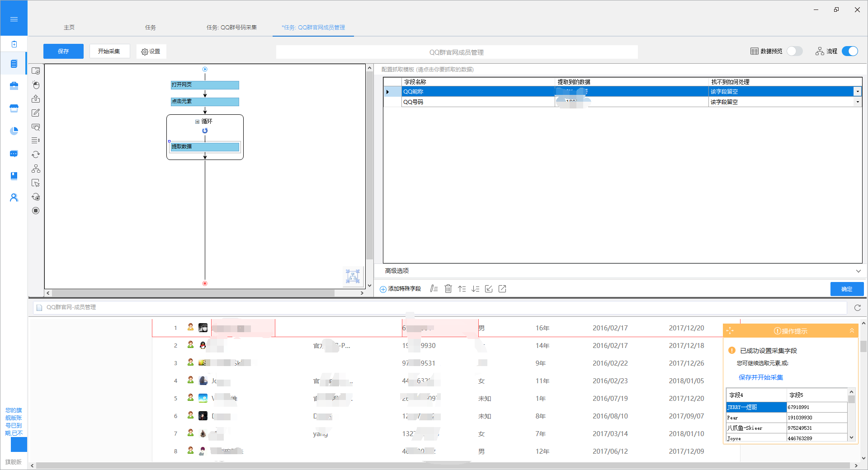The image size is (868, 470).
Task: Click the 找不到如何处理 column header
Action: click(x=785, y=82)
